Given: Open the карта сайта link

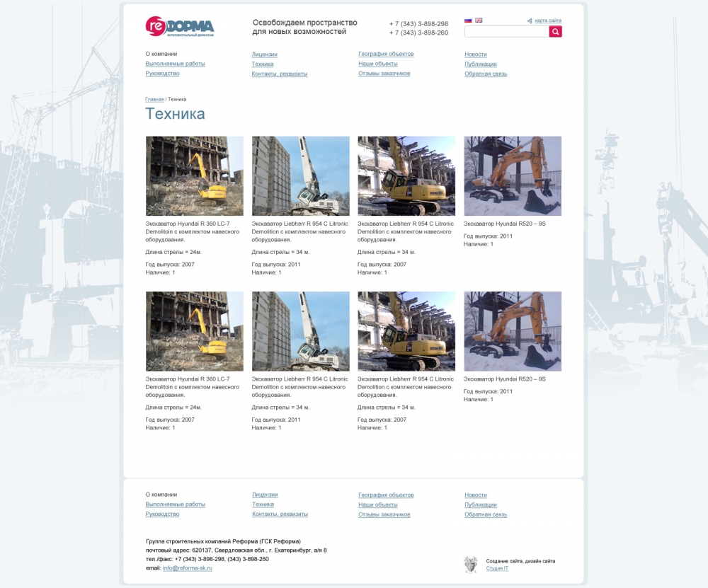Looking at the screenshot, I should click(548, 21).
